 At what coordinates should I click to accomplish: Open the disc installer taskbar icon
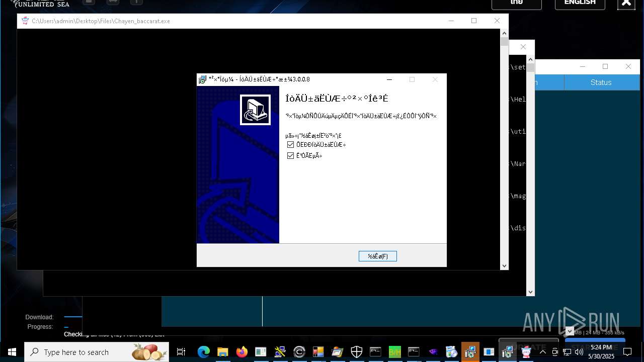(x=452, y=352)
